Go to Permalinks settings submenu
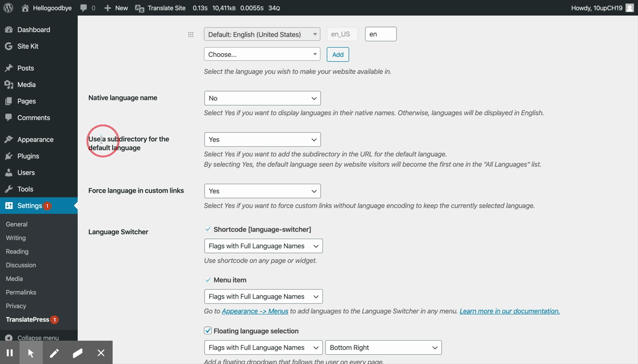638x364 pixels. (21, 292)
